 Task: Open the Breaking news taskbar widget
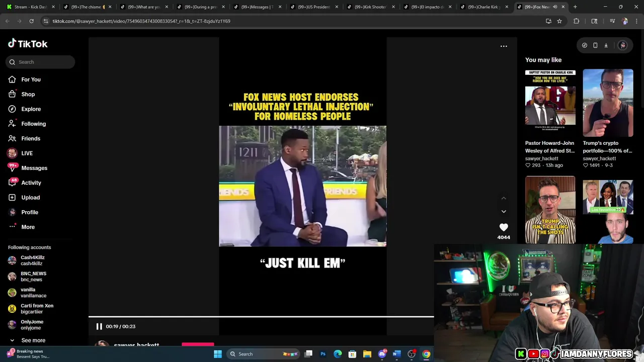click(x=28, y=354)
